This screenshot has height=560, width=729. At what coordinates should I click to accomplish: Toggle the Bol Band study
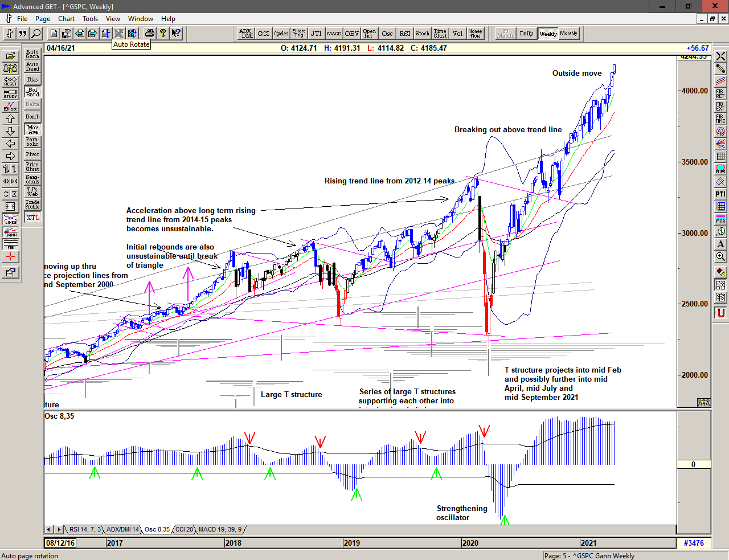click(x=32, y=92)
